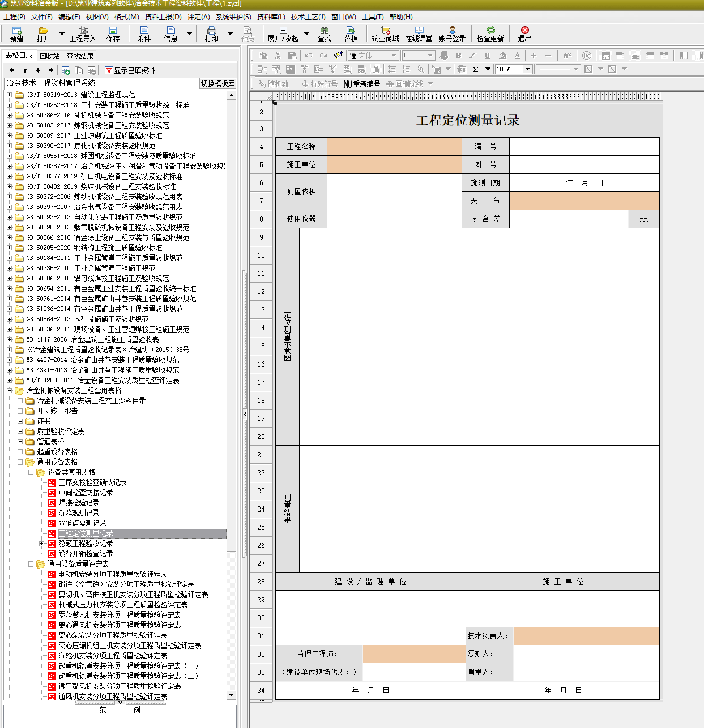The width and height of the screenshot is (704, 728).
Task: Open the 在线课堂 online class icon
Action: pos(419,34)
